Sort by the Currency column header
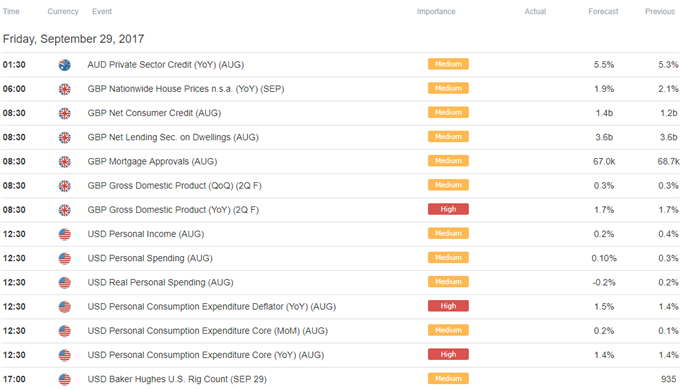This screenshot has width=680, height=389. (63, 12)
